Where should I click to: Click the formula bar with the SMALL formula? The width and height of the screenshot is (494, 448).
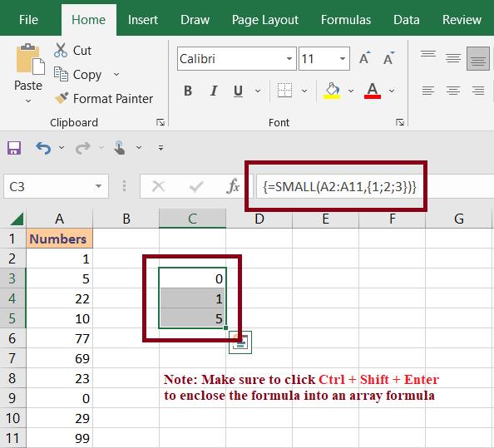375,187
